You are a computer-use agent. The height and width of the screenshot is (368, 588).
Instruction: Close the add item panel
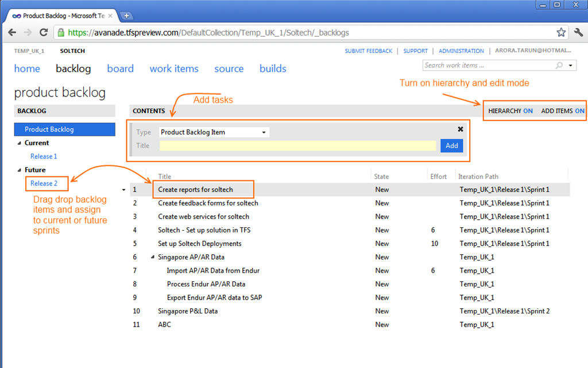[460, 129]
